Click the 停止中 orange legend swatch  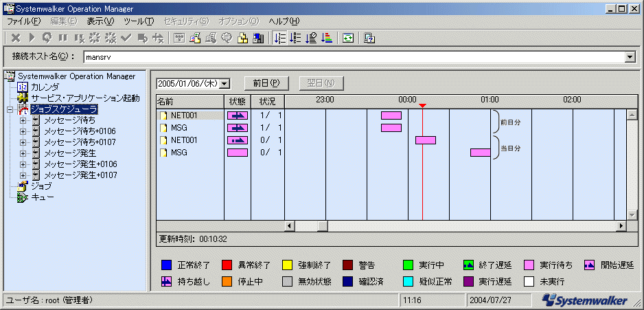tap(227, 282)
